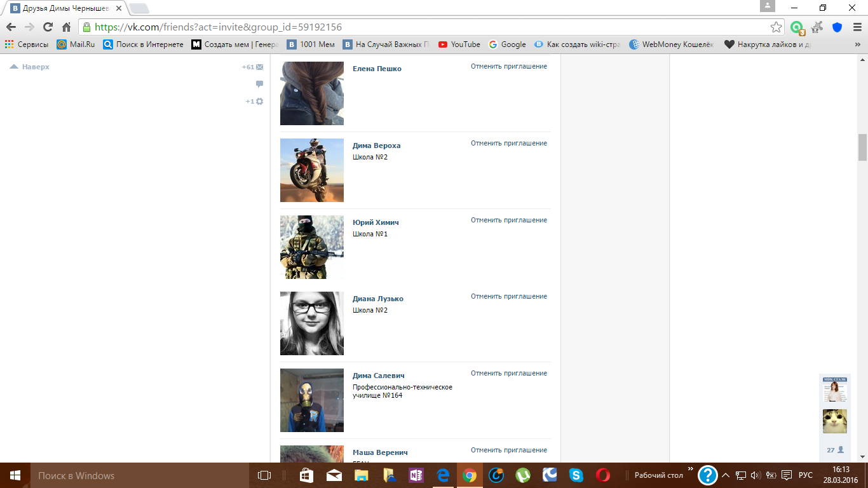Image resolution: width=868 pixels, height=488 pixels.
Task: Close the Друзья Димы Чернышева tab
Action: [118, 8]
